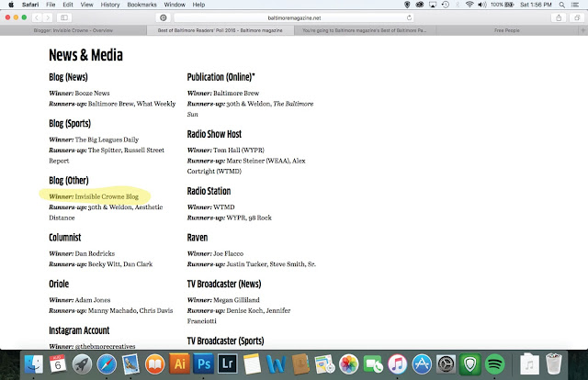Show all tabs overview in Safari
The height and width of the screenshot is (380, 588).
pyautogui.click(x=577, y=17)
